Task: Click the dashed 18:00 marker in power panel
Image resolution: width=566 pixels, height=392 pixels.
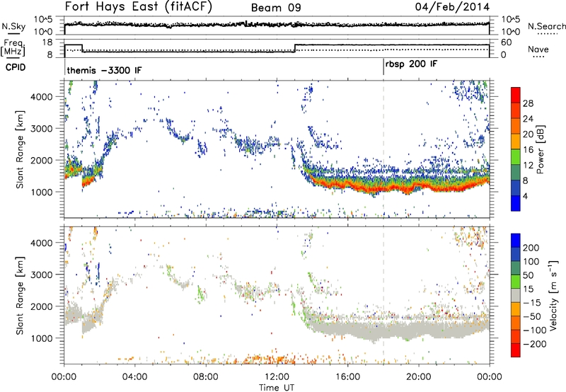Action: [383, 149]
